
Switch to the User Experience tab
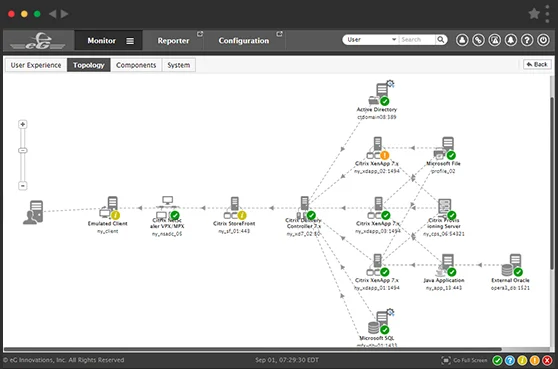tap(36, 65)
